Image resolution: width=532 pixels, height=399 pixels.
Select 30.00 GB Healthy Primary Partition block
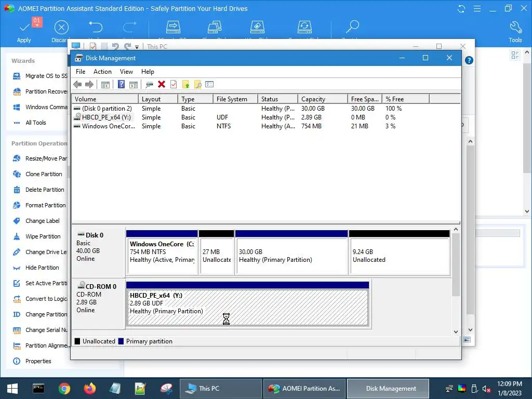tap(291, 252)
